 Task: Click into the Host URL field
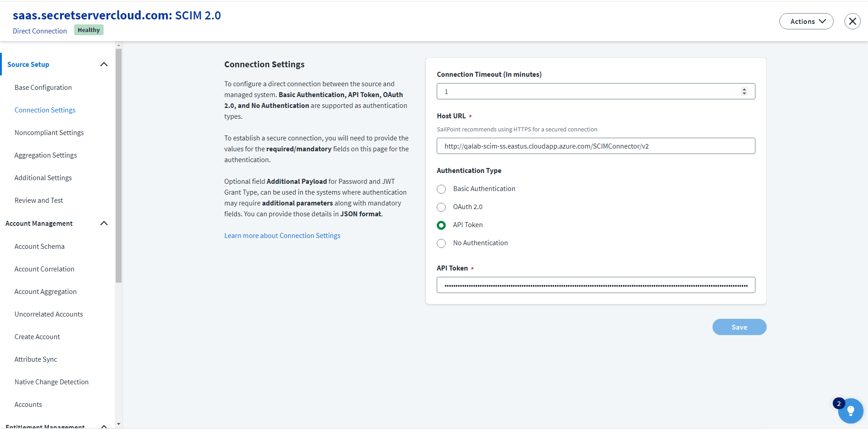pyautogui.click(x=595, y=146)
